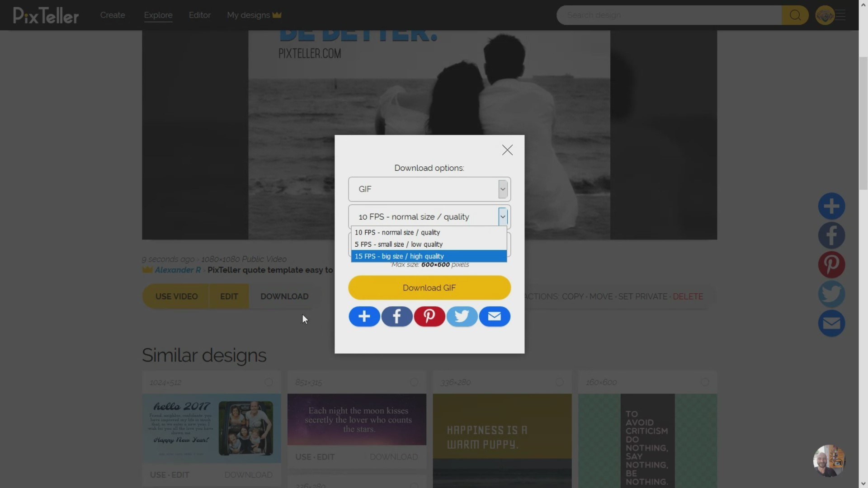Image resolution: width=868 pixels, height=488 pixels.
Task: Click the PixTeller Pinterest share icon
Action: [429, 316]
